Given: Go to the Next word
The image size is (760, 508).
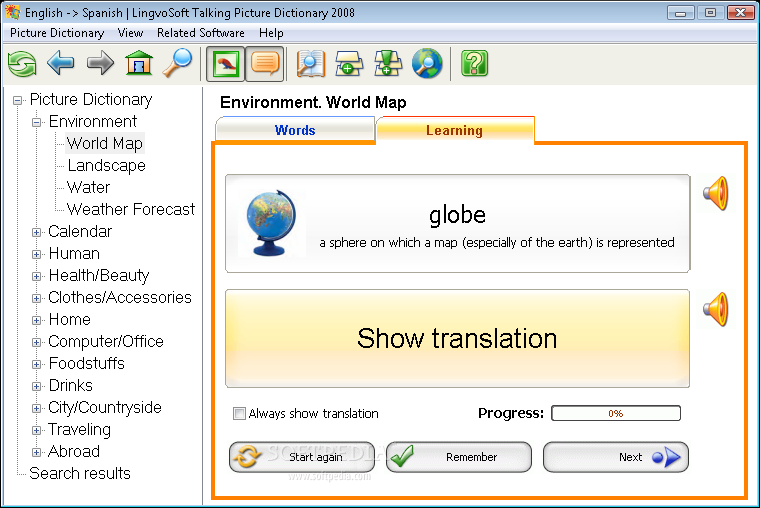Looking at the screenshot, I should 616,457.
